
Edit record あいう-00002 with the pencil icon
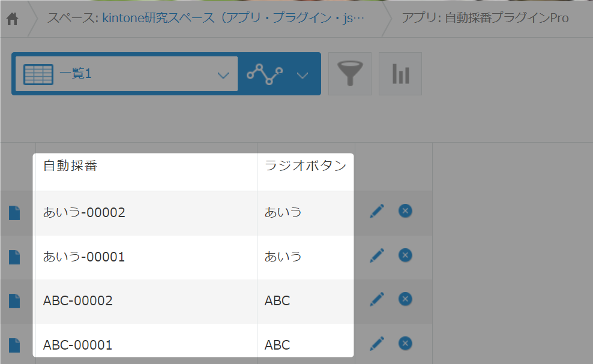[x=377, y=211]
